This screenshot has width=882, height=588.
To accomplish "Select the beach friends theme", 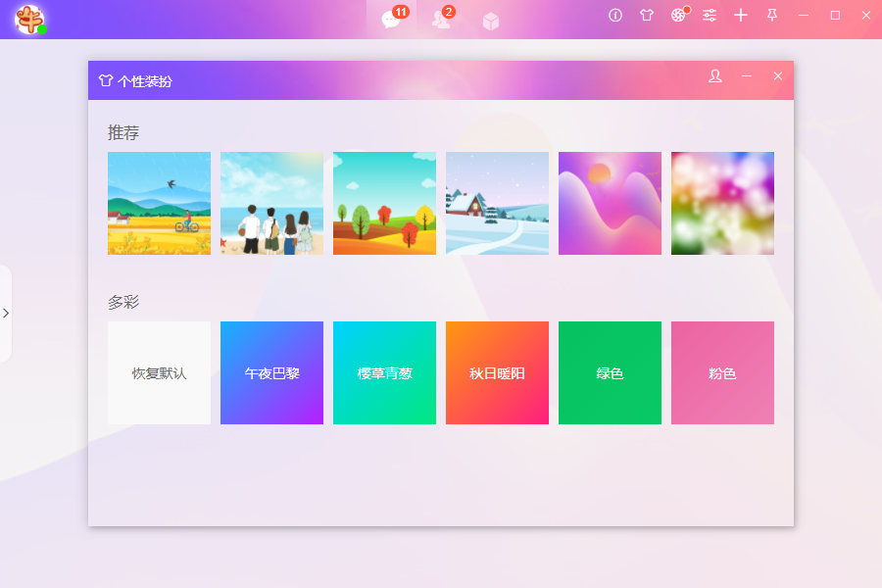I will click(271, 203).
